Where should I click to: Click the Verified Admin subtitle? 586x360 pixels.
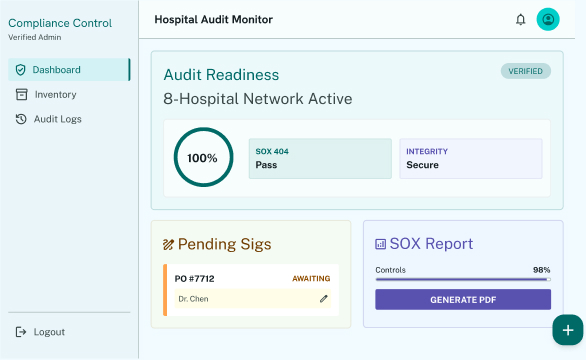[x=35, y=37]
